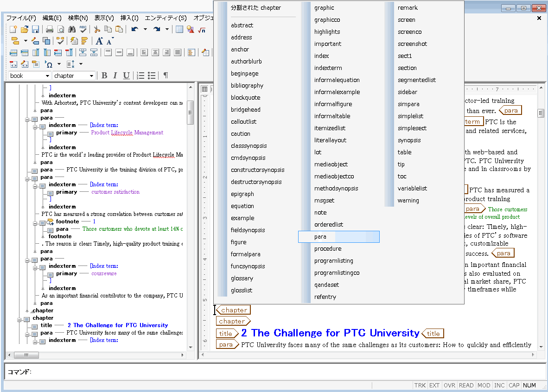Open the 挿入(I) menu

pyautogui.click(x=129, y=18)
